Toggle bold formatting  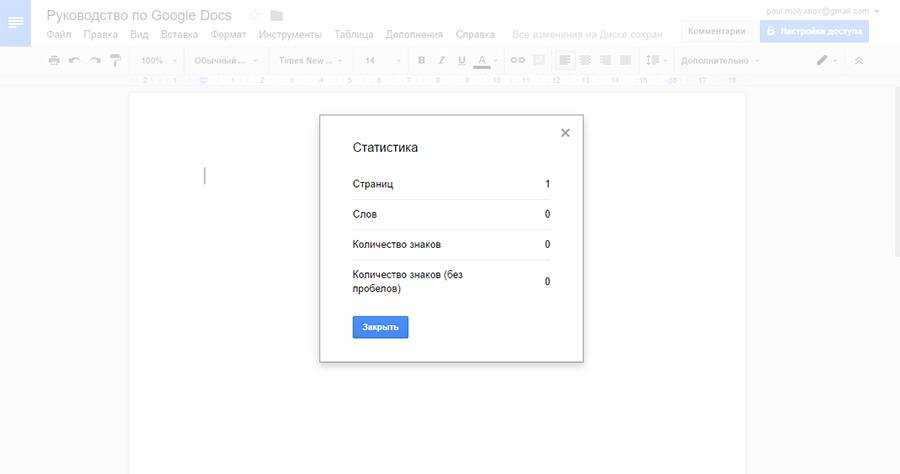coord(421,60)
